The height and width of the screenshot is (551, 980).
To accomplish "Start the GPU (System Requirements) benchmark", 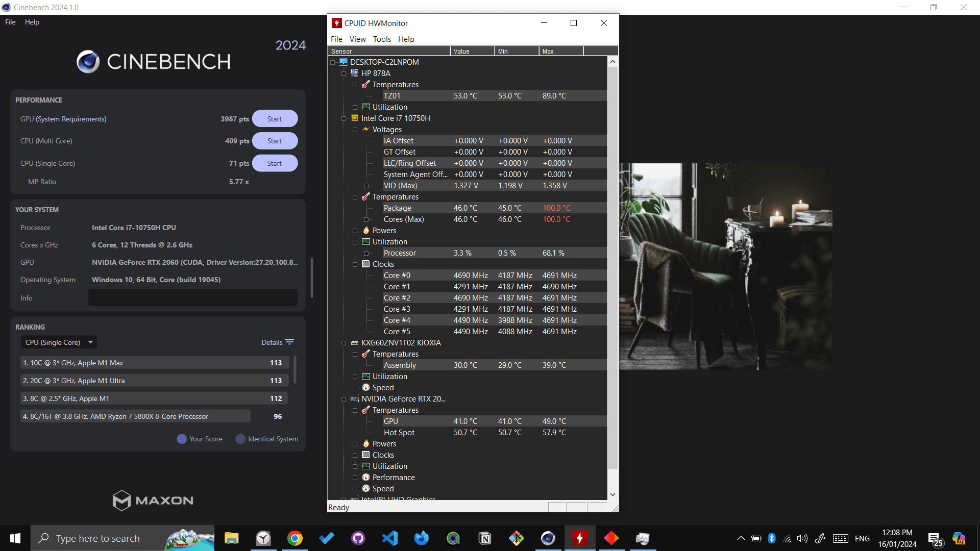I will (x=275, y=119).
